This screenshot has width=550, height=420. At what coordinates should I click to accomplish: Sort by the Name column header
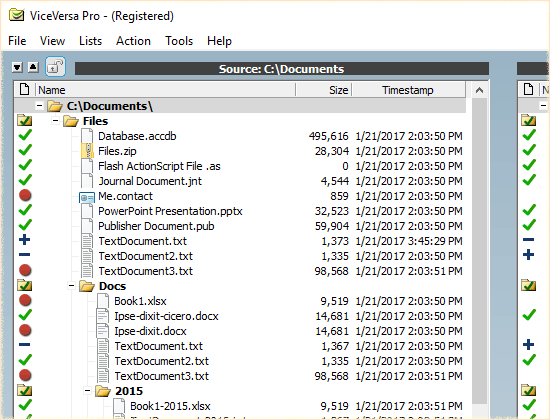pyautogui.click(x=165, y=90)
